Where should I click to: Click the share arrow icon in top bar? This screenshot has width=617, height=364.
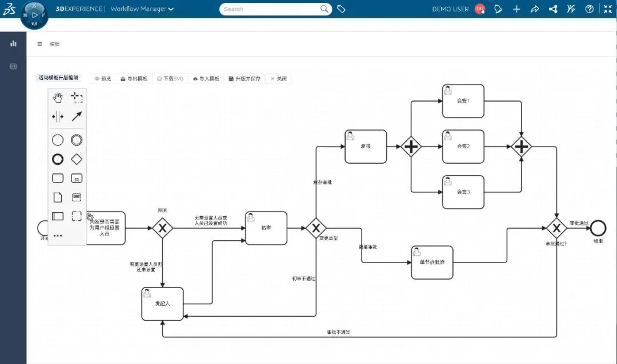[535, 9]
